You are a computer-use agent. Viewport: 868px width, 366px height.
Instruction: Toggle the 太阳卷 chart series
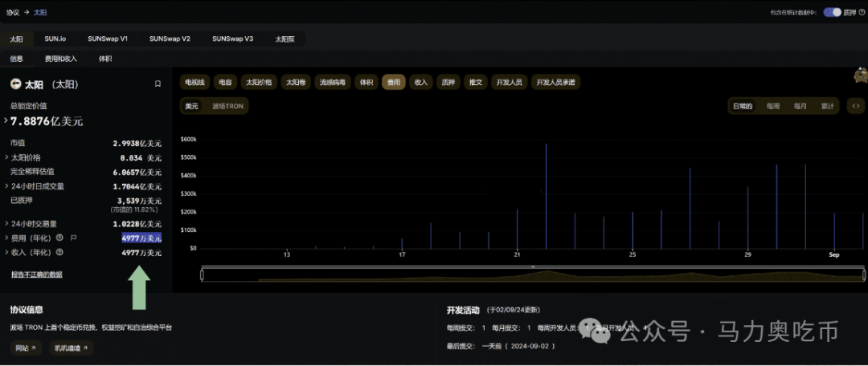(296, 83)
